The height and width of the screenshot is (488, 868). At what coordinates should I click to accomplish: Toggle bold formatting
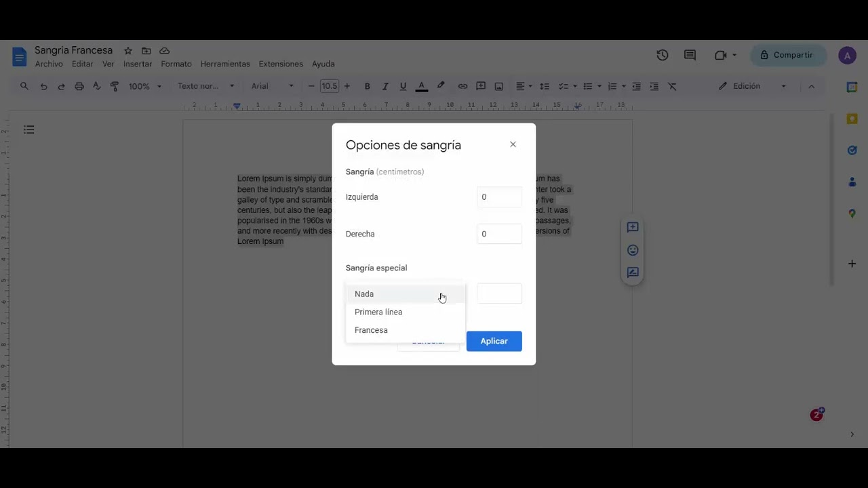click(x=367, y=86)
